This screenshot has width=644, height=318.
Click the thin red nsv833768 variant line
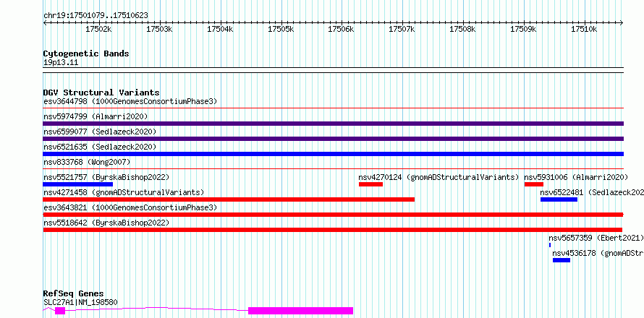tap(334, 168)
